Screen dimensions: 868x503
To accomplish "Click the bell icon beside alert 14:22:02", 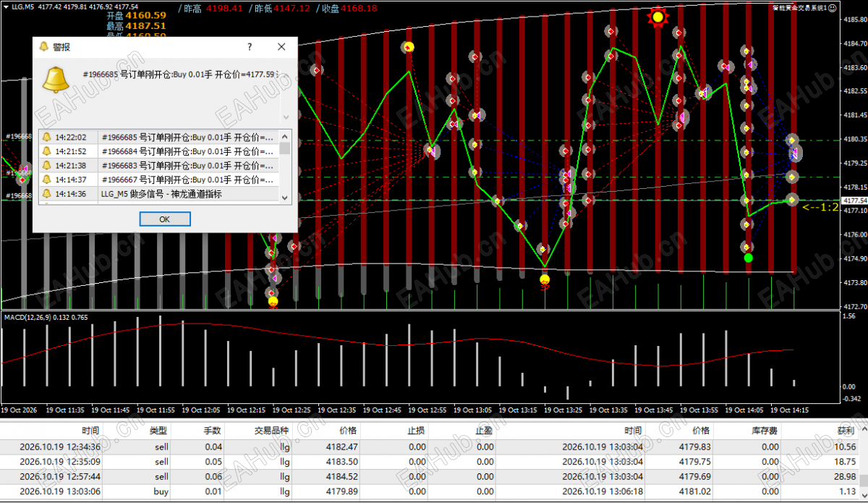I will point(46,137).
